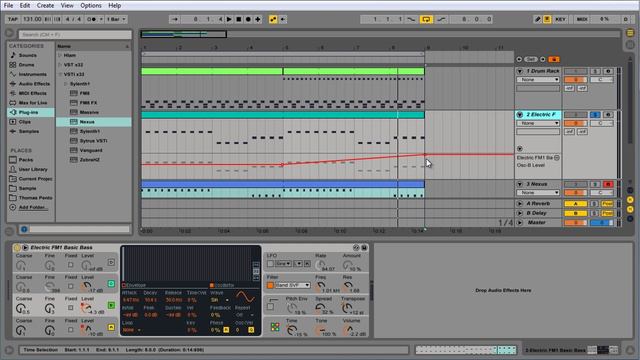Click the MIDI arrangement overdub plus icon

tap(258, 19)
